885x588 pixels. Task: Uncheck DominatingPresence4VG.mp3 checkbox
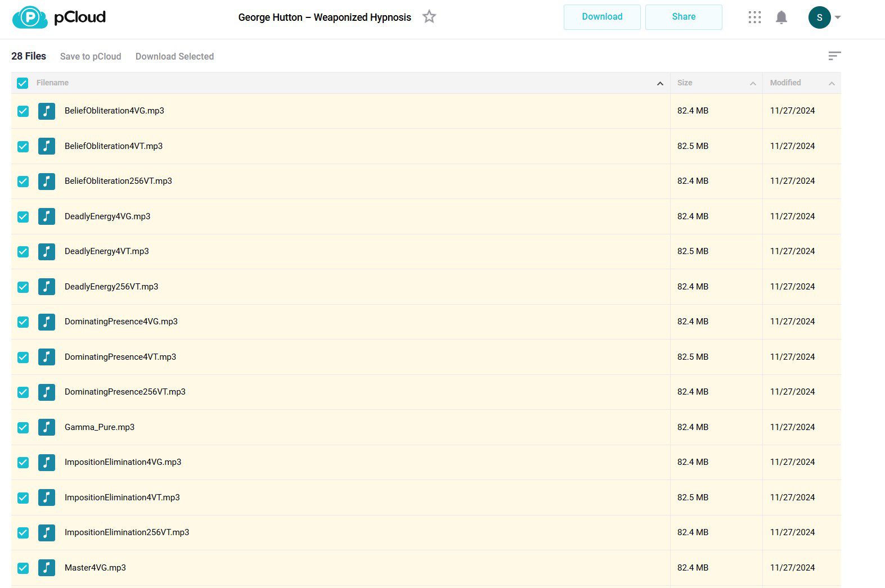click(23, 322)
